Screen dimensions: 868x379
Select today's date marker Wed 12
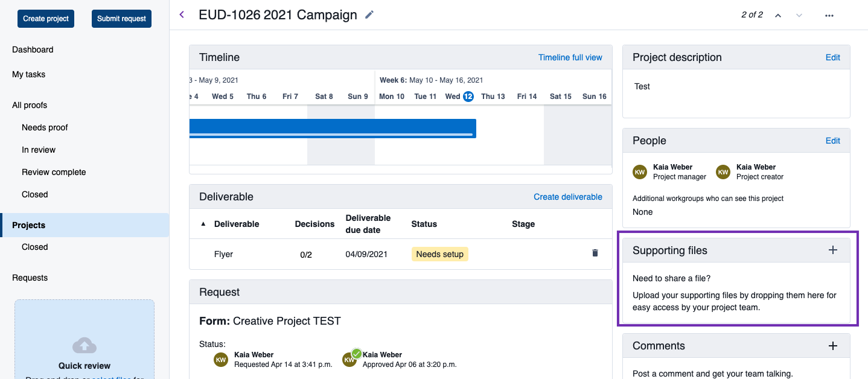(468, 97)
